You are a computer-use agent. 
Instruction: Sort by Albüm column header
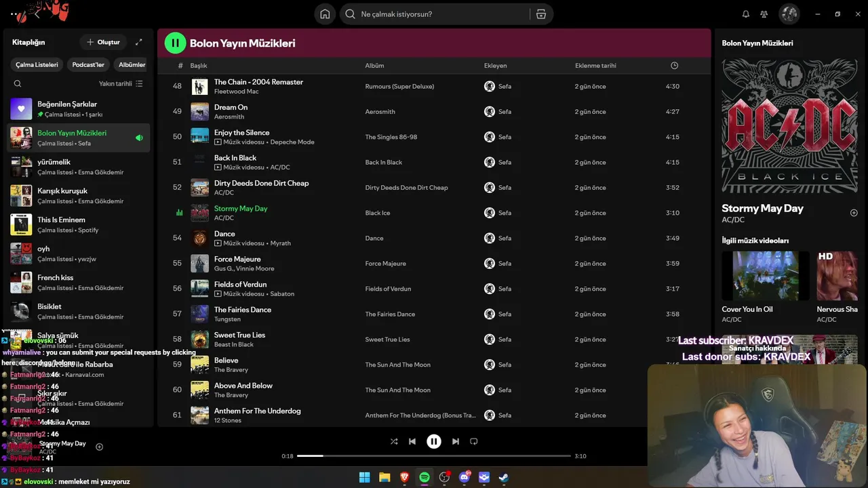tap(374, 66)
